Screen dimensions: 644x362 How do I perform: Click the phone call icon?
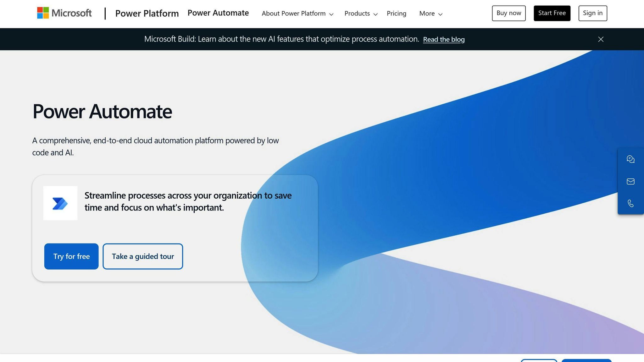(630, 203)
